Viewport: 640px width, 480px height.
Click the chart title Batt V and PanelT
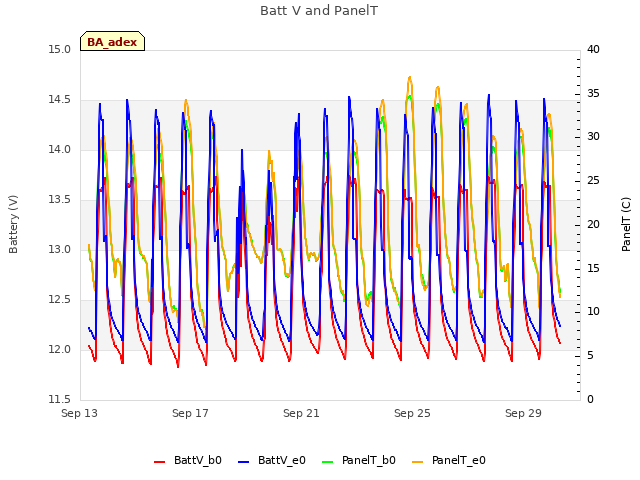pos(319,11)
